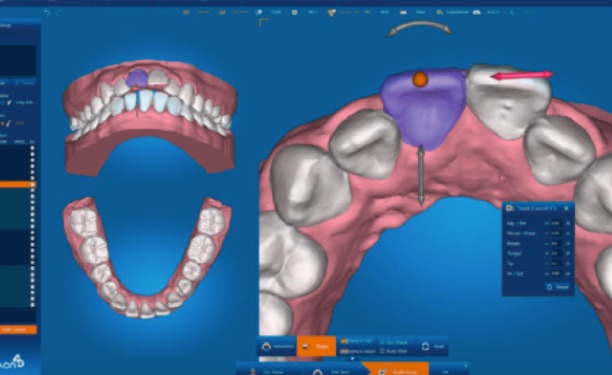Toggle the checkbox on the orange list row
The image size is (612, 375).
click(33, 184)
